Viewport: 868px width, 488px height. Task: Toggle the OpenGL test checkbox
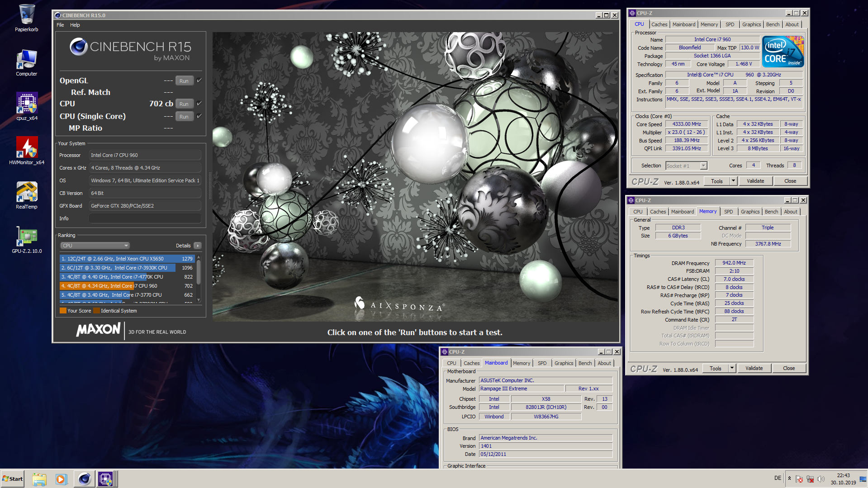(x=199, y=81)
